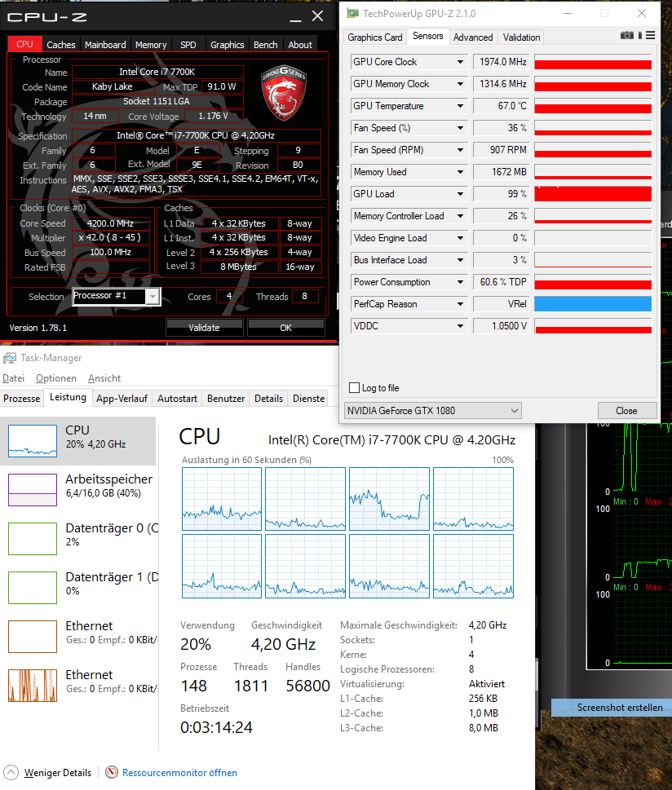Select the Datenträger 1 thumbnail
672x790 pixels.
[33, 588]
